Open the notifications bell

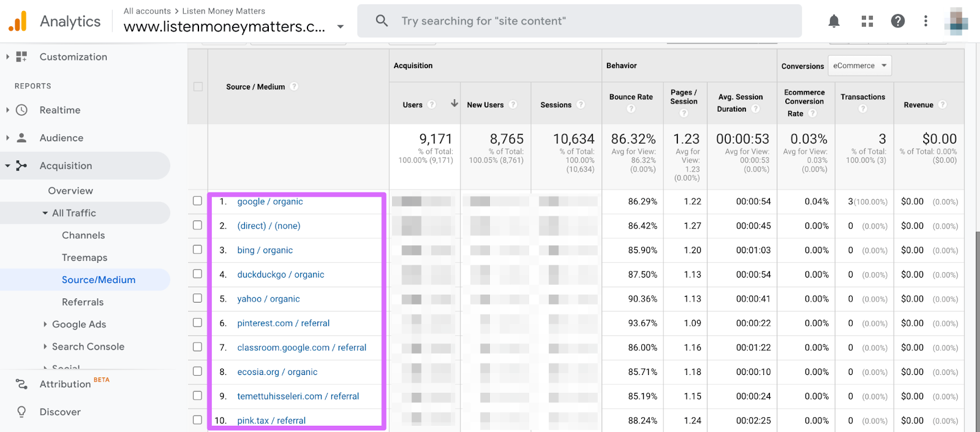(834, 21)
